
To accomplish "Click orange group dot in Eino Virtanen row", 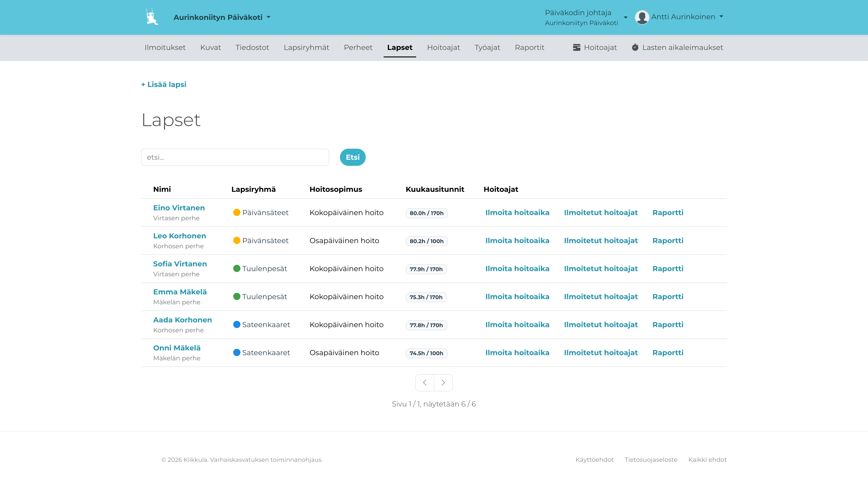I will point(237,213).
